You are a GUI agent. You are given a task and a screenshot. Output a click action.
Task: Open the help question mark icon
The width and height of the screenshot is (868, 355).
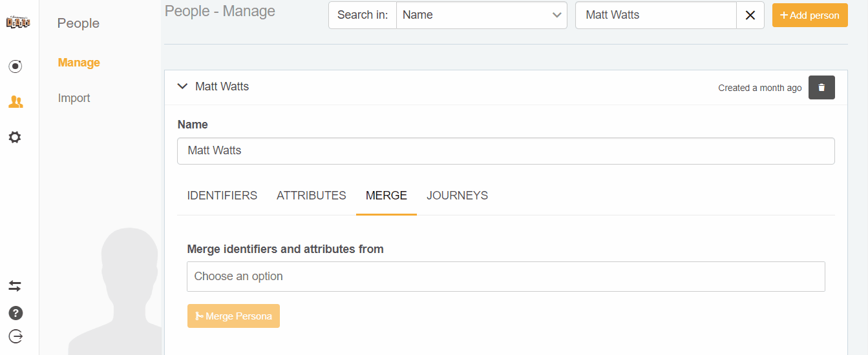pos(16,313)
